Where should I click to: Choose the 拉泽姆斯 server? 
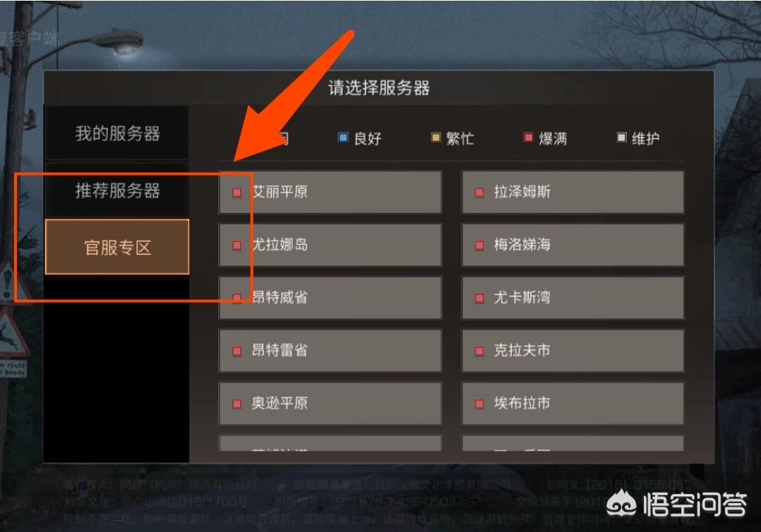(573, 192)
